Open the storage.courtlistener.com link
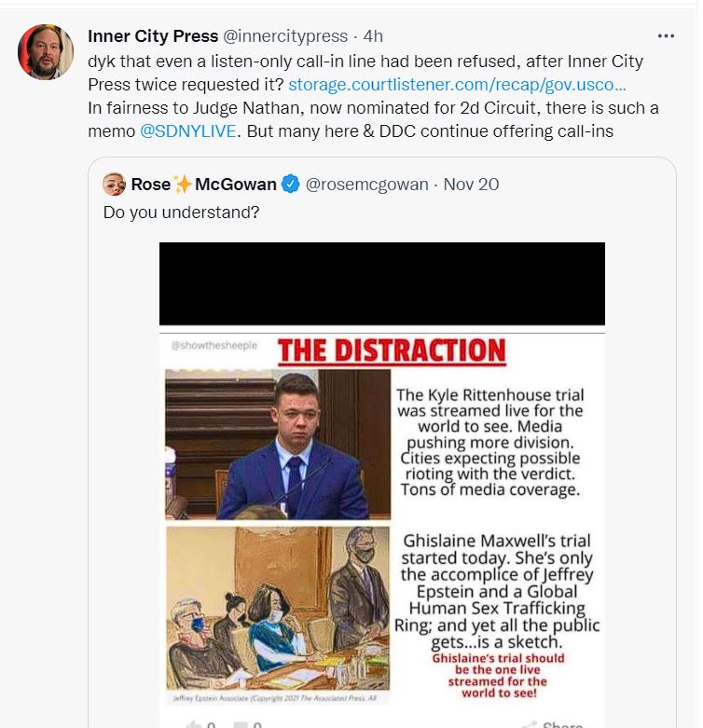The image size is (703, 728). (x=457, y=85)
